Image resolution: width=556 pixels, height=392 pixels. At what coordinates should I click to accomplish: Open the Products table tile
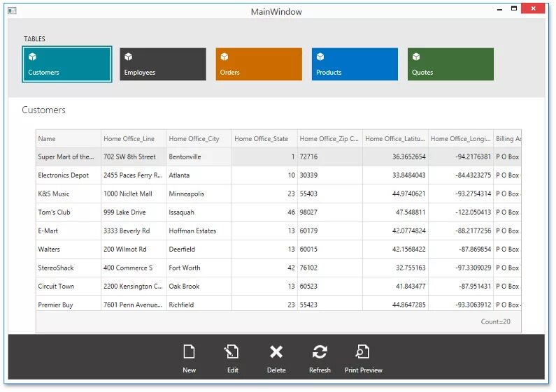[x=355, y=64]
